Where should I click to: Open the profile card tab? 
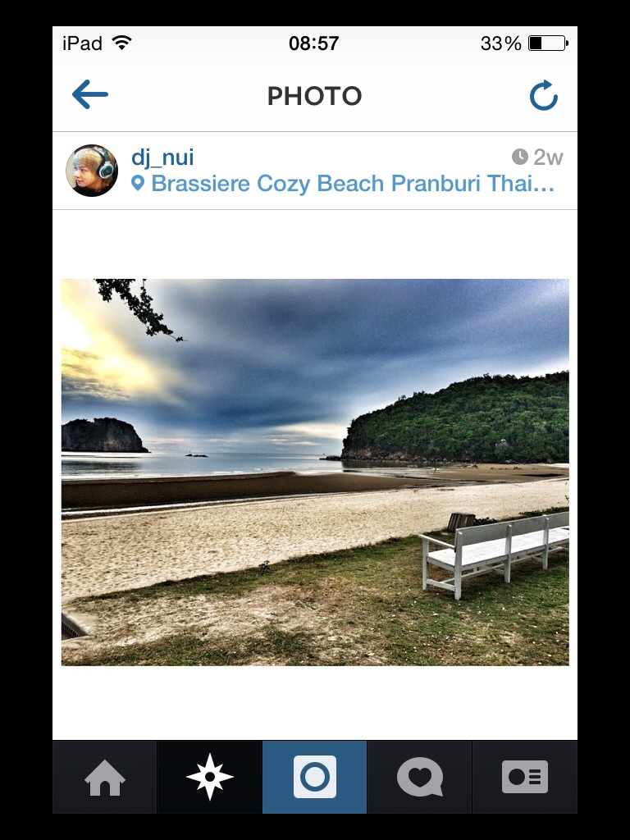(x=524, y=778)
